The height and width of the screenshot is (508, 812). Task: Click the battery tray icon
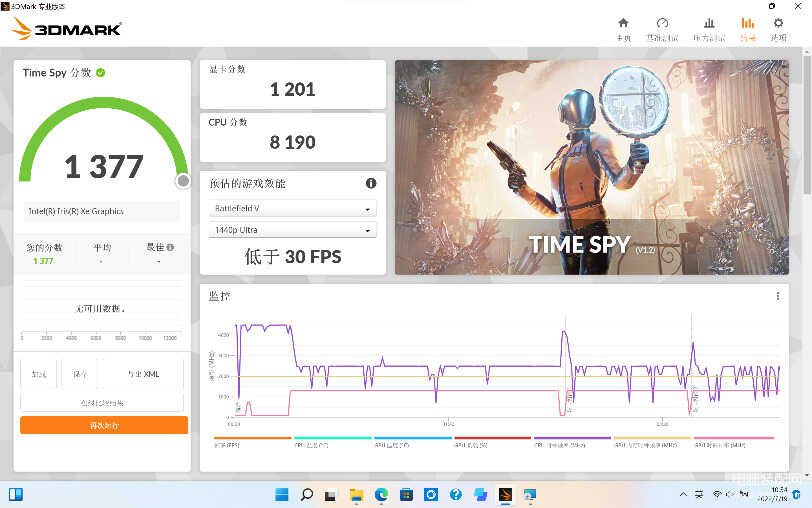pos(744,495)
